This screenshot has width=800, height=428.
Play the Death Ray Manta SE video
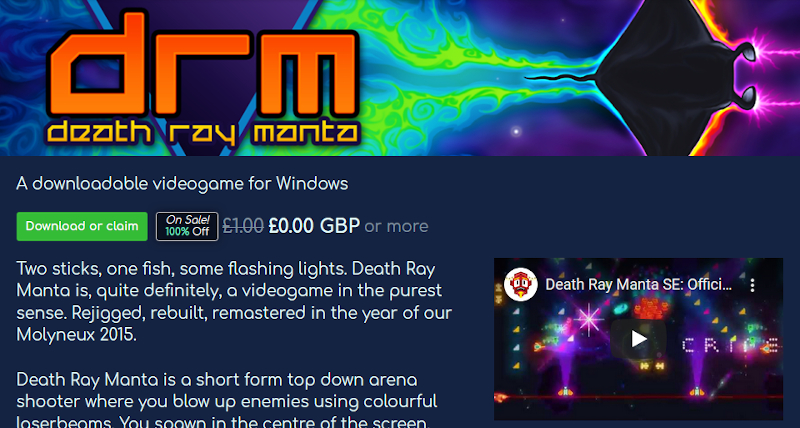pos(638,338)
